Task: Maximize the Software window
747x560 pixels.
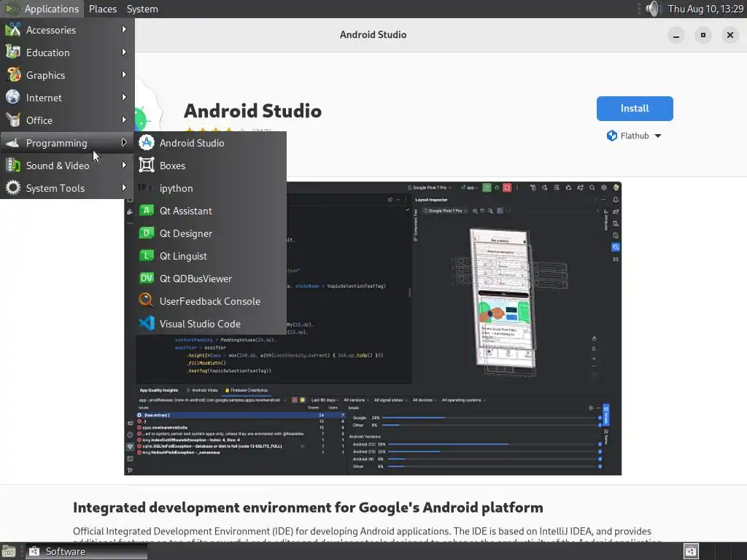Action: point(703,35)
